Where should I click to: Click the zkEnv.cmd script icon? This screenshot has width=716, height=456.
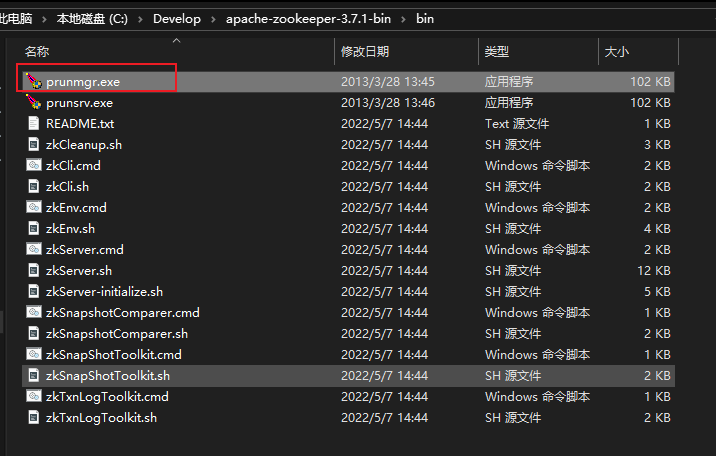[x=34, y=207]
